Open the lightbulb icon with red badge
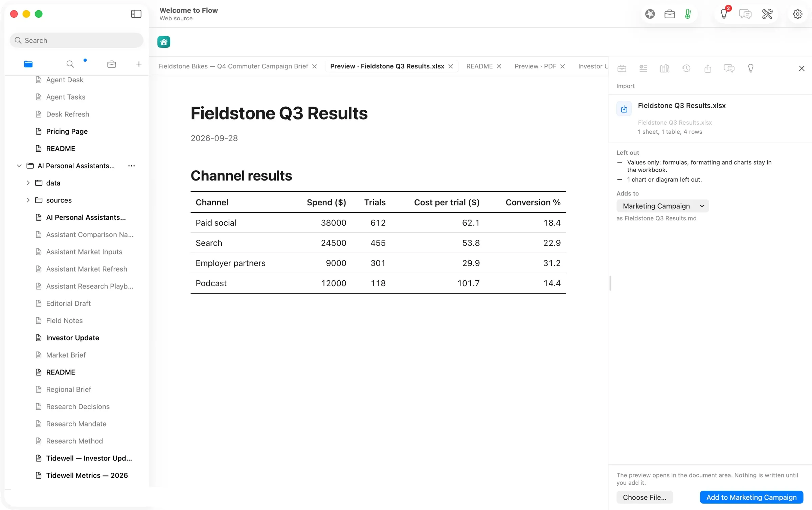The height and width of the screenshot is (510, 812). (x=724, y=14)
